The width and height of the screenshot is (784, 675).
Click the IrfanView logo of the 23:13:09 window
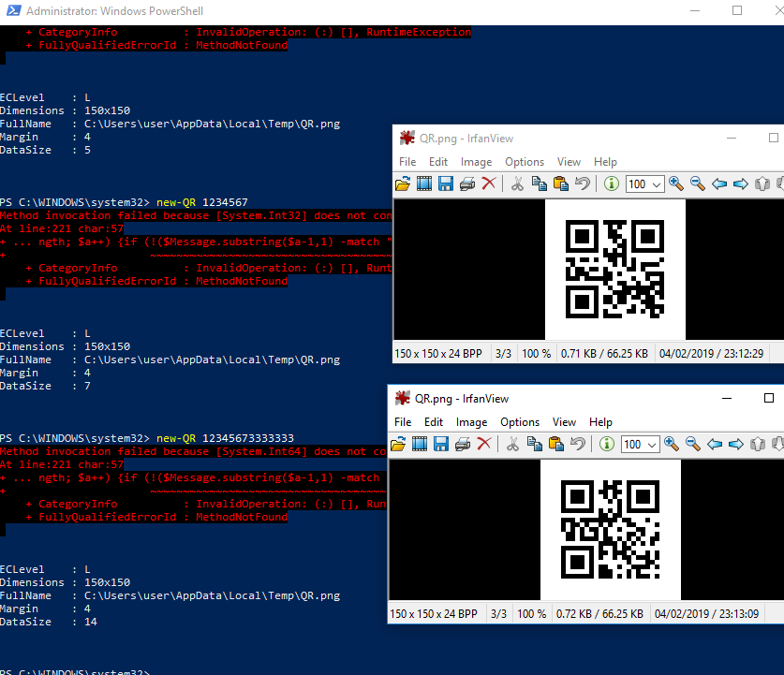[403, 398]
